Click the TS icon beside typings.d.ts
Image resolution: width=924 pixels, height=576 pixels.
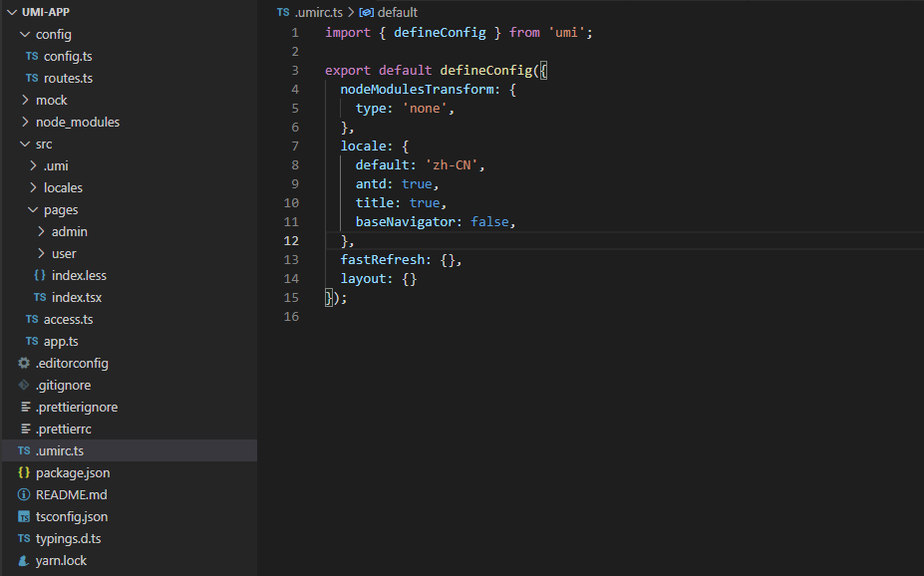tap(24, 538)
